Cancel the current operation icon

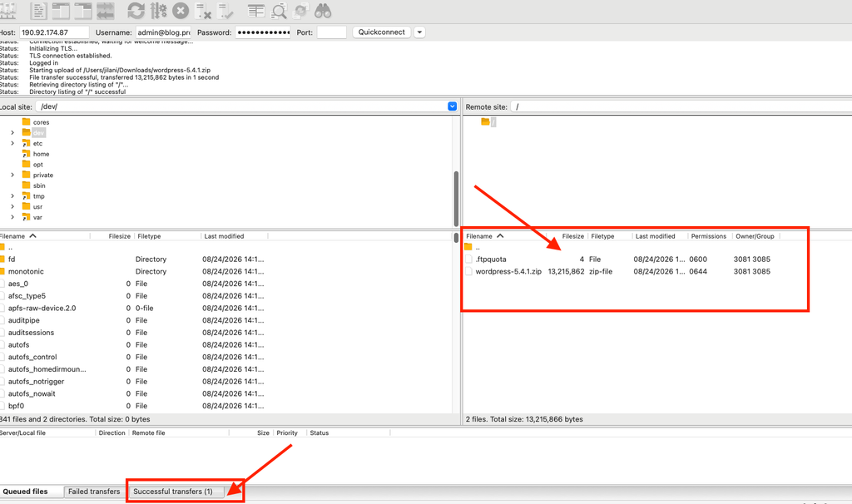pyautogui.click(x=181, y=11)
